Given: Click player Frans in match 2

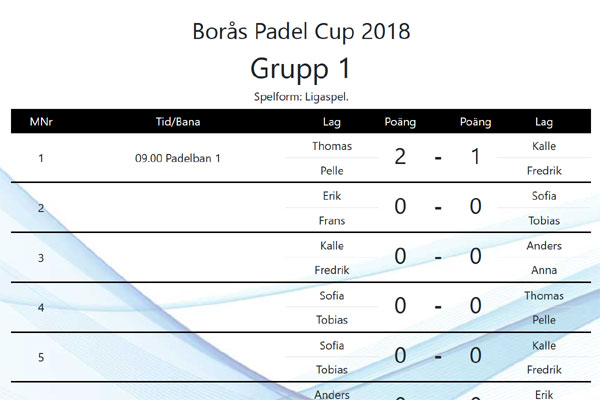Looking at the screenshot, I should 332,220.
